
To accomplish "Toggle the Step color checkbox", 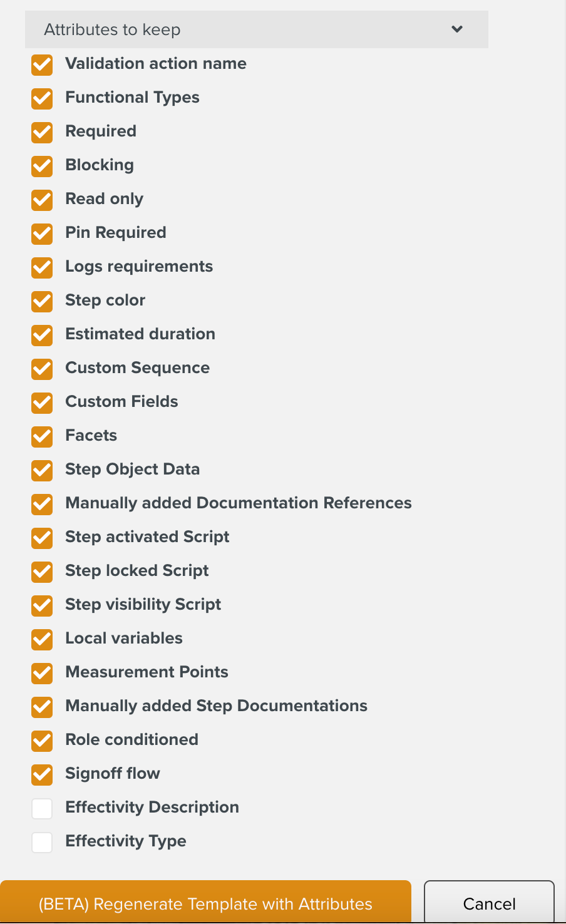I will coord(41,301).
